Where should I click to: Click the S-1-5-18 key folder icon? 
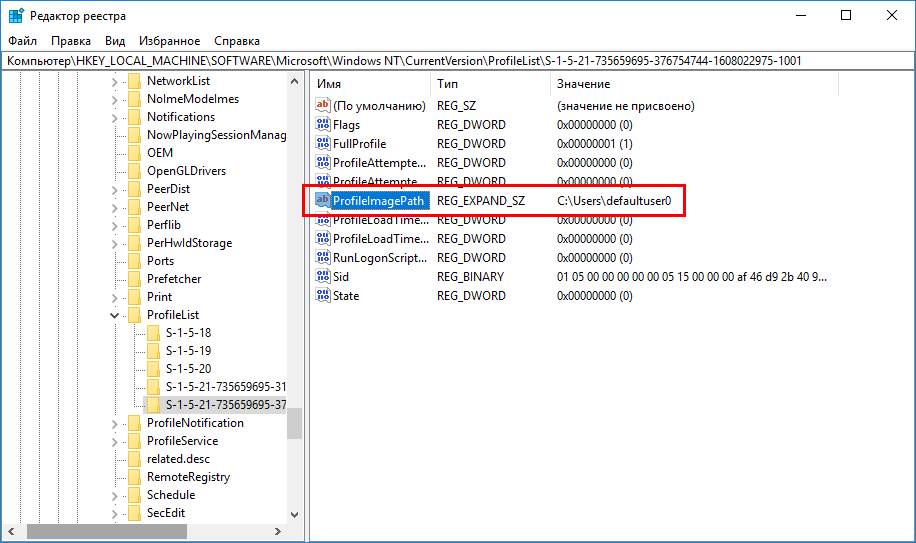153,333
